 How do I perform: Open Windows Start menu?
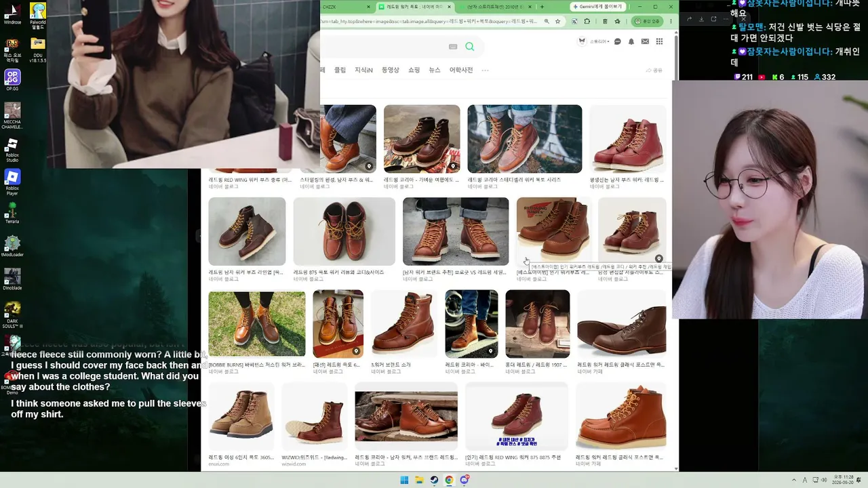point(405,480)
